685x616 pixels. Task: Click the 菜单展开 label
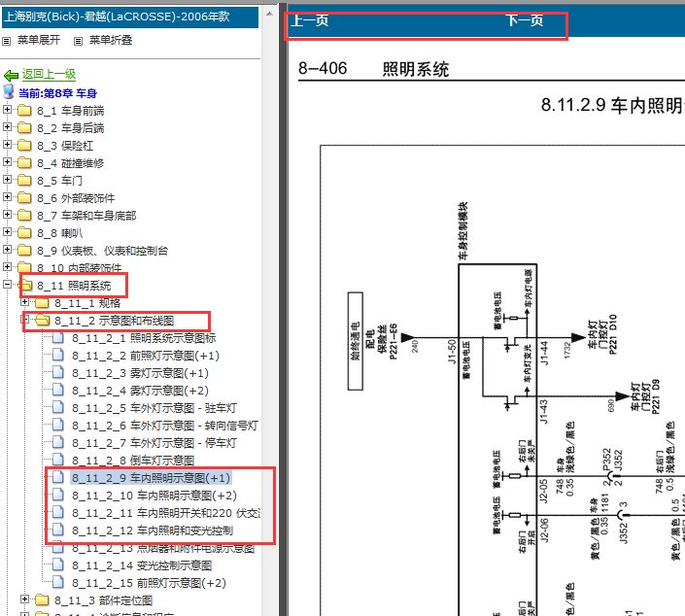[39, 40]
